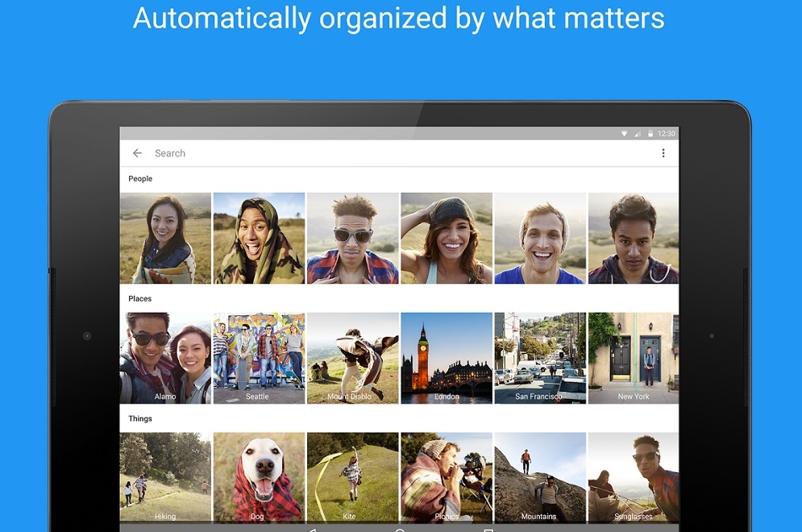Click the Things section heading
Screen dimensions: 802x532
(140, 418)
